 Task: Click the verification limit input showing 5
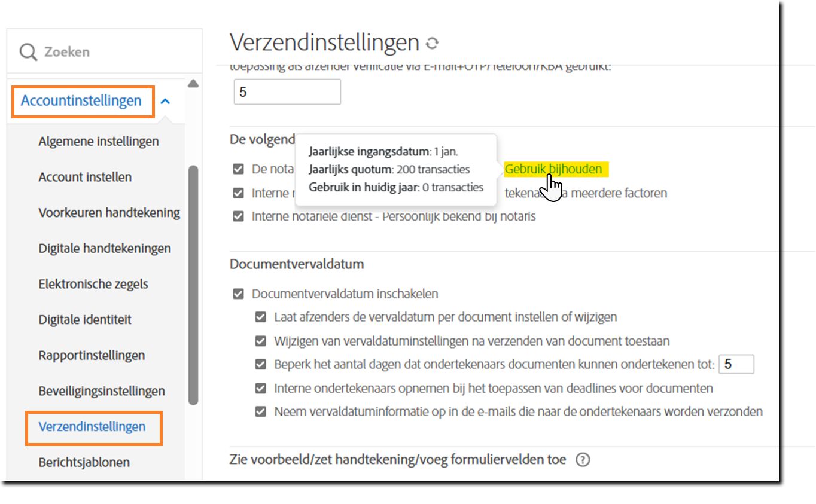(x=287, y=91)
